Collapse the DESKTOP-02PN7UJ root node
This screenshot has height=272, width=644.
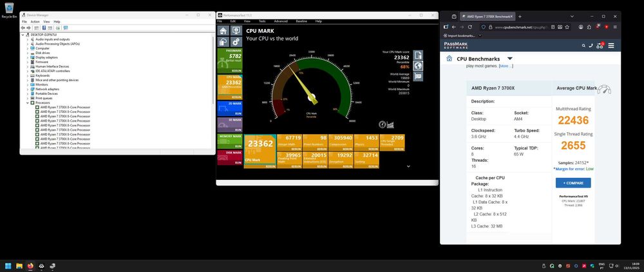point(23,35)
